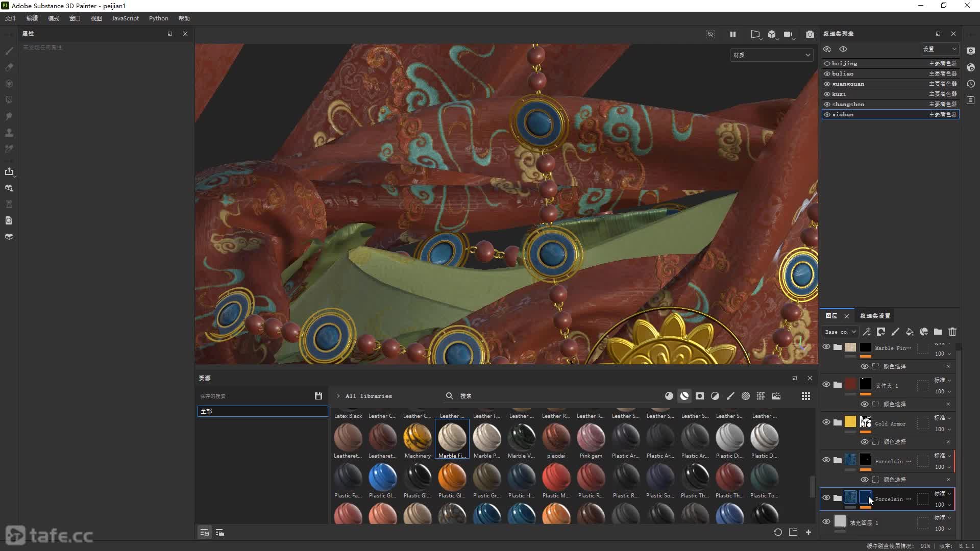Switch assets to grid view icon

tap(806, 396)
